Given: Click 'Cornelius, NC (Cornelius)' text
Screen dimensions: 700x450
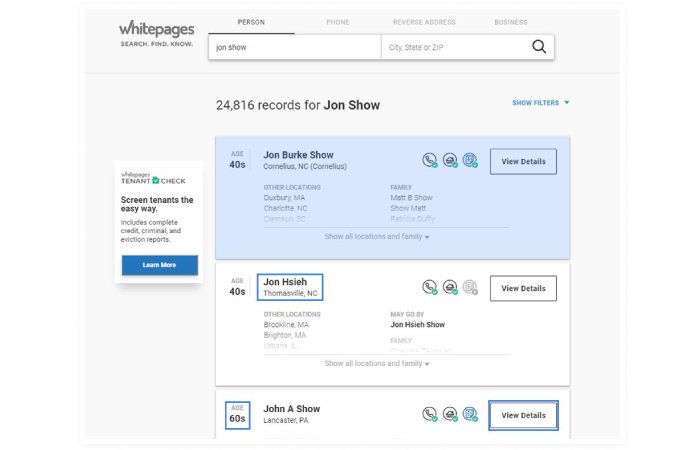Looking at the screenshot, I should tap(305, 167).
